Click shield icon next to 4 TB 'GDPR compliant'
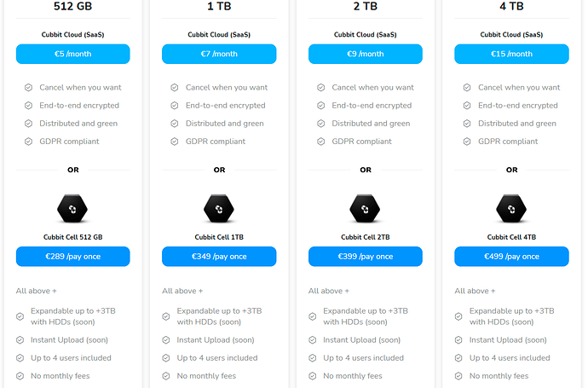This screenshot has height=388, width=588. point(467,142)
